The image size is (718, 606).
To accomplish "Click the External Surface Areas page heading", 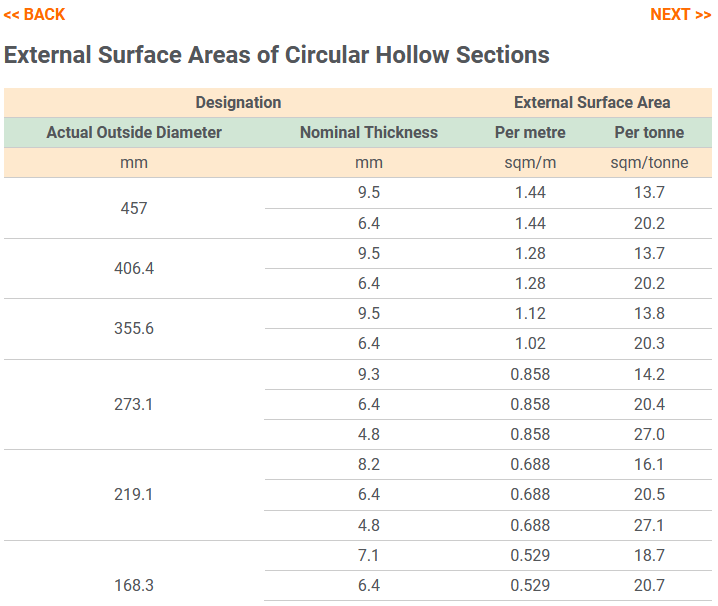I will click(277, 54).
